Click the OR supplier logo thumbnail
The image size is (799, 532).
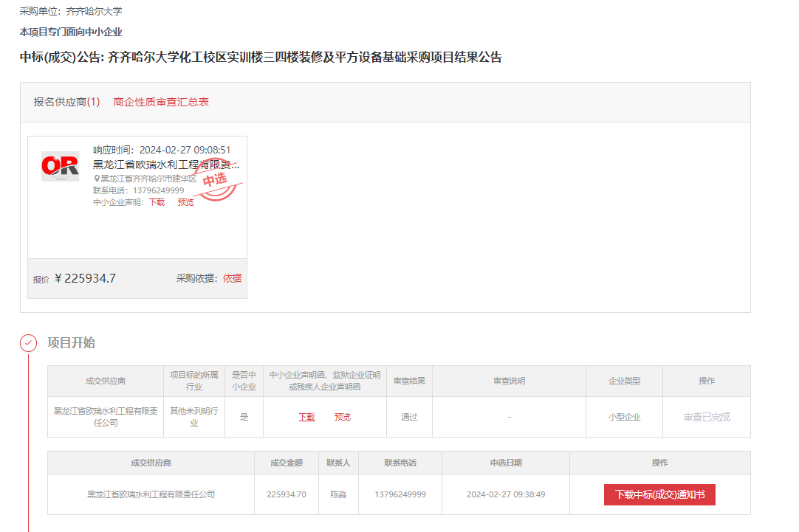coord(60,166)
